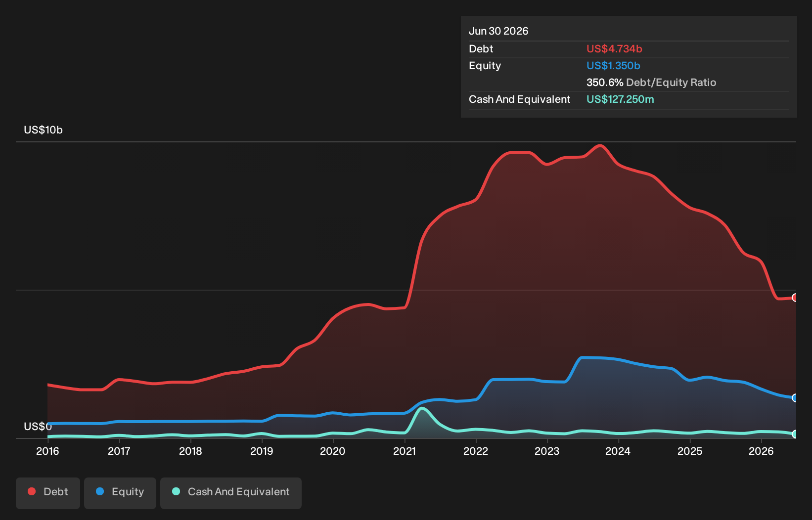Click the 2019 x-axis label
812x520 pixels.
click(x=262, y=451)
